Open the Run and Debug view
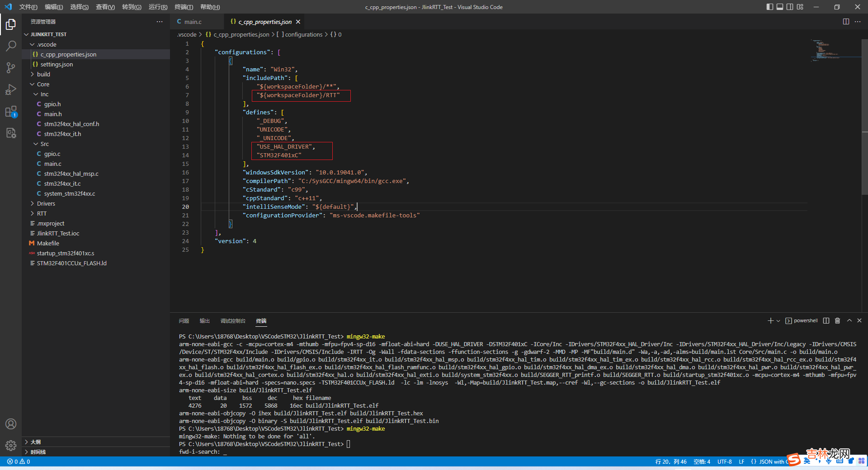 11,89
